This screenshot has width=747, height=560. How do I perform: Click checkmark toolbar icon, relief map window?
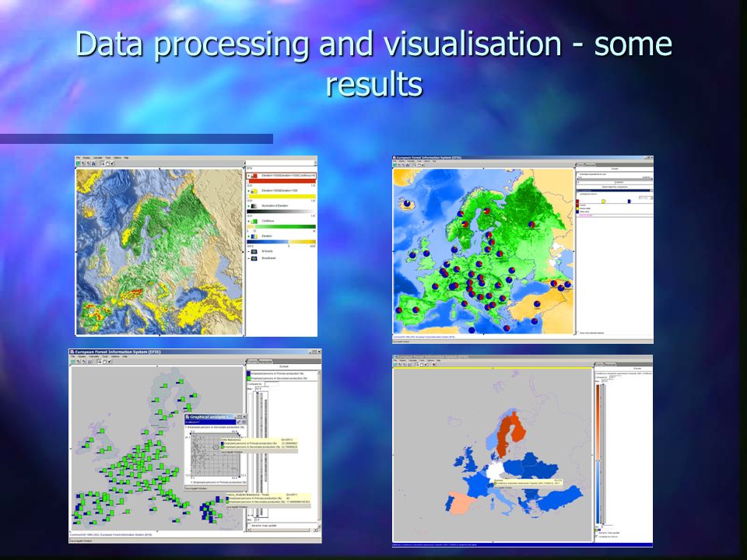pos(112,163)
